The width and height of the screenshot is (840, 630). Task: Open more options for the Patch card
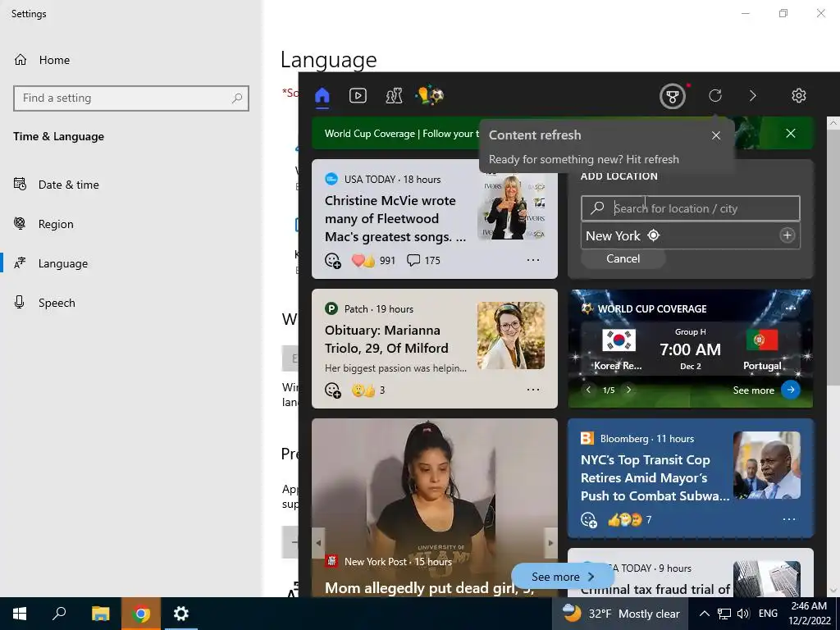533,390
